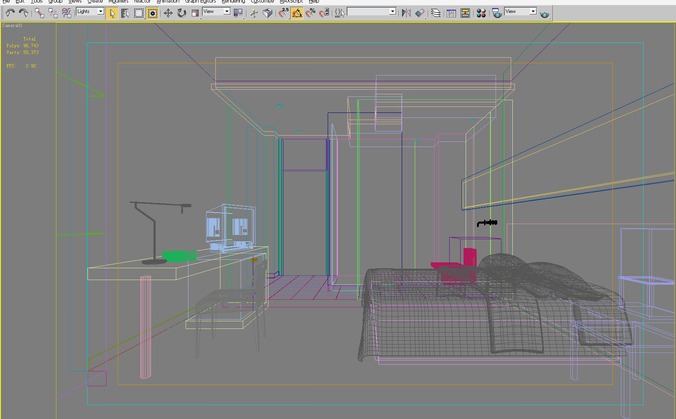This screenshot has width=676, height=419.
Task: Click the Camera01 viewport label
Action: tap(13, 25)
